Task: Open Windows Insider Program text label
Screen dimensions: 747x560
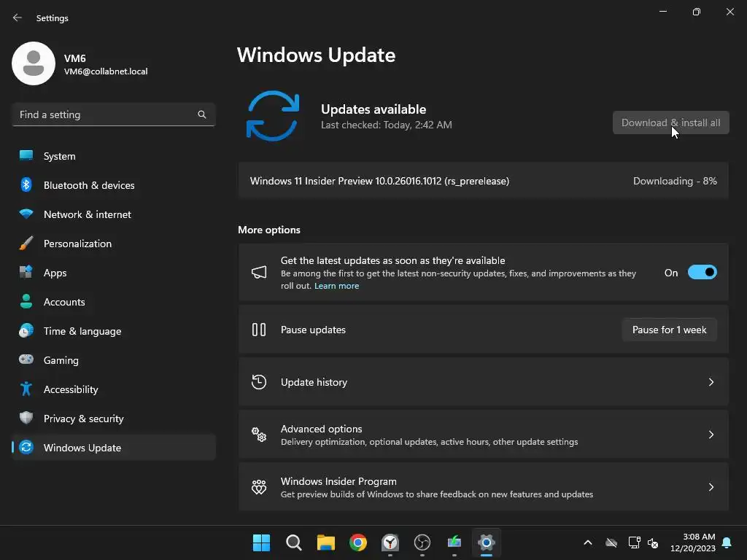Action: [338, 481]
